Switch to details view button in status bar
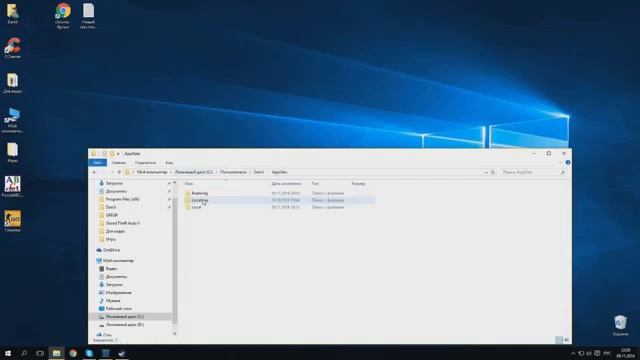640x360 pixels. click(559, 340)
